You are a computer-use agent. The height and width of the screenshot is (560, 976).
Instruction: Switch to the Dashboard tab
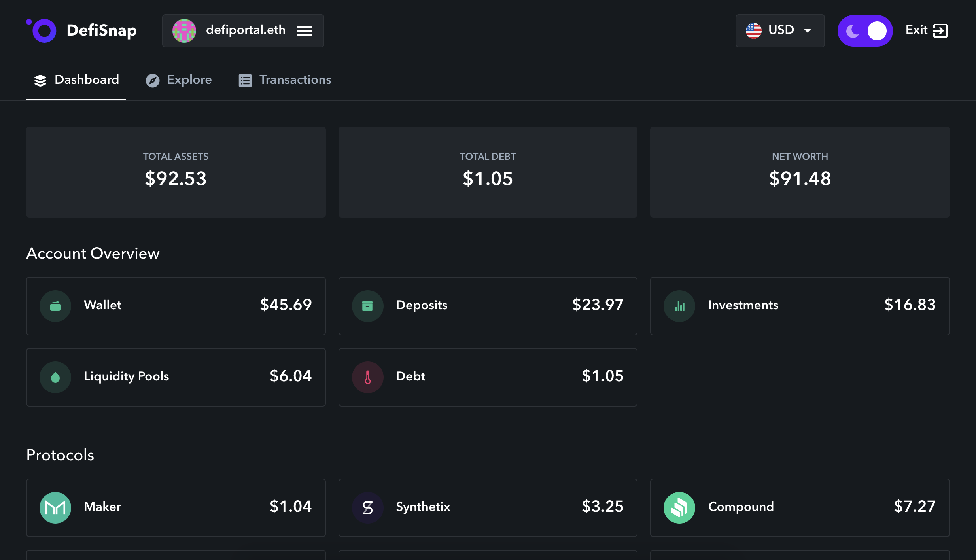(x=76, y=80)
